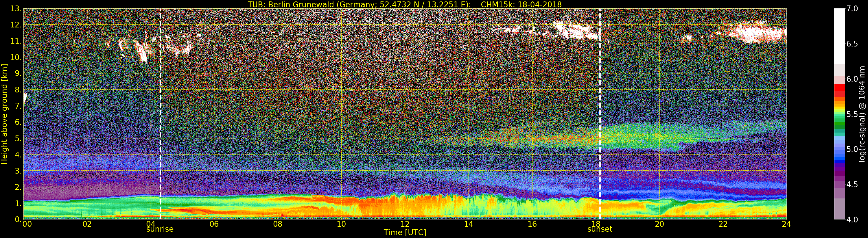
Task: Click the '10.' height tick label
Action: [x=16, y=57]
